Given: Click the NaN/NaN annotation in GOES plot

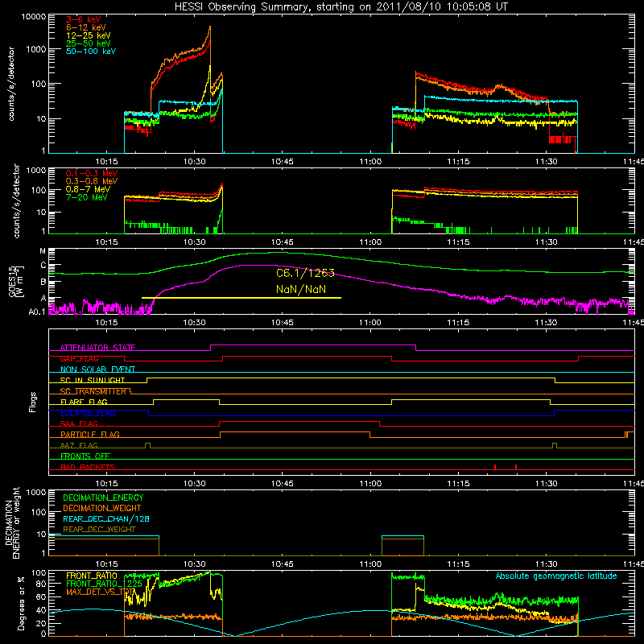Looking at the screenshot, I should pyautogui.click(x=301, y=289).
